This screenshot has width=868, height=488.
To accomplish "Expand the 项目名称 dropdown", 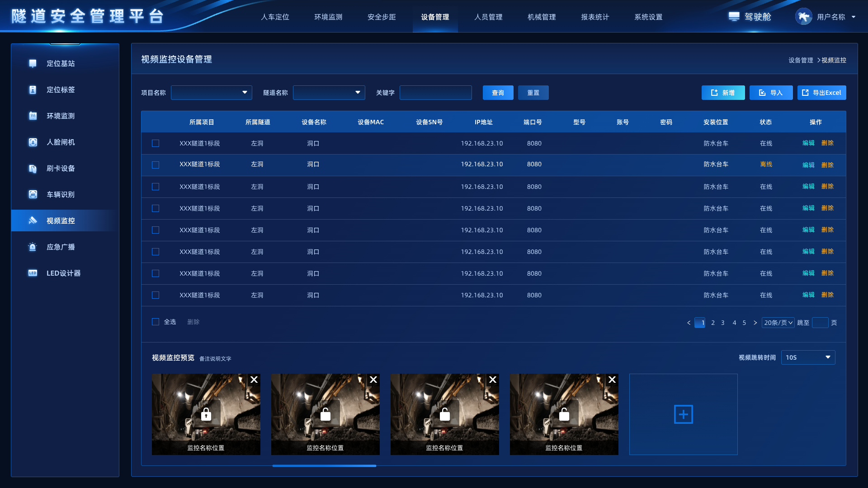I will (212, 93).
